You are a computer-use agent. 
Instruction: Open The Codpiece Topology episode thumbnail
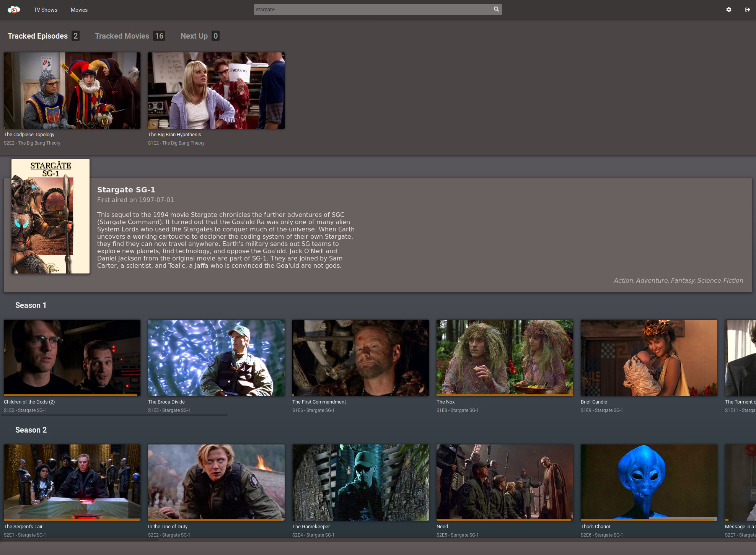click(72, 91)
